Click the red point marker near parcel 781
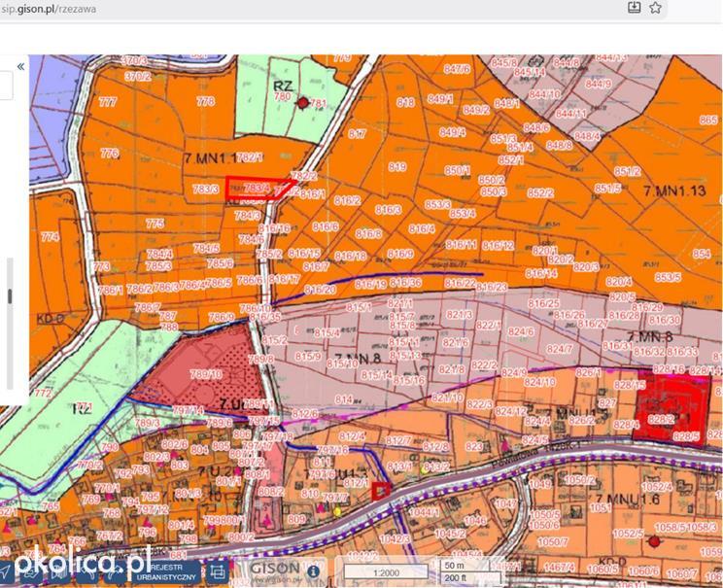The width and height of the screenshot is (723, 588). pyautogui.click(x=303, y=103)
